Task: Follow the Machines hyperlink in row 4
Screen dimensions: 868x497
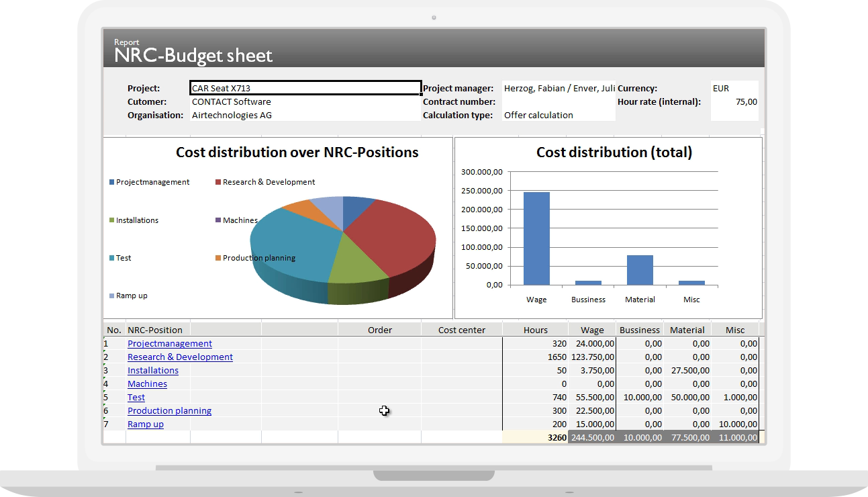Action: 147,383
